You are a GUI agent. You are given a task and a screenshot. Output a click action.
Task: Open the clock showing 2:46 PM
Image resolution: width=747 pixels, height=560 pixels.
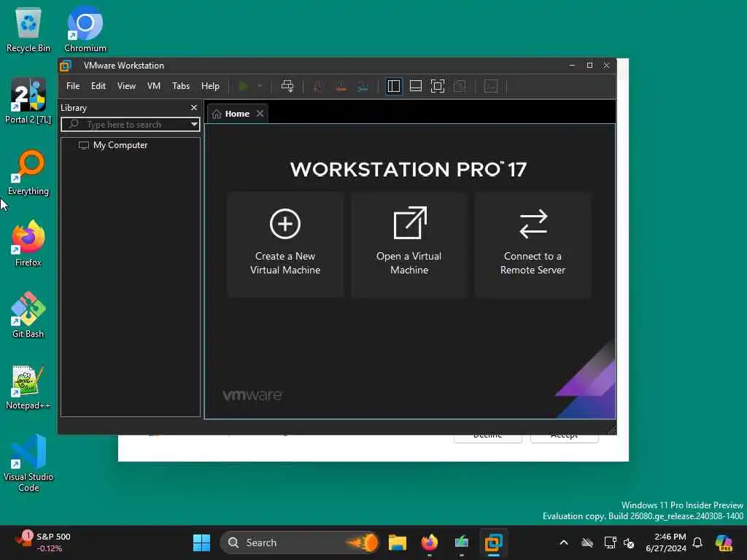click(665, 542)
